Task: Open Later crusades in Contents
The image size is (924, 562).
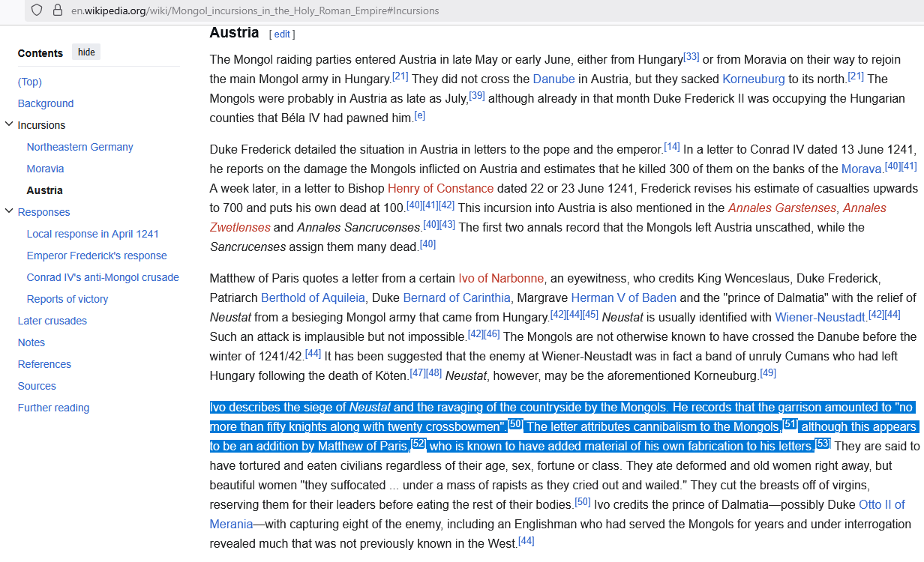Action: click(x=52, y=321)
